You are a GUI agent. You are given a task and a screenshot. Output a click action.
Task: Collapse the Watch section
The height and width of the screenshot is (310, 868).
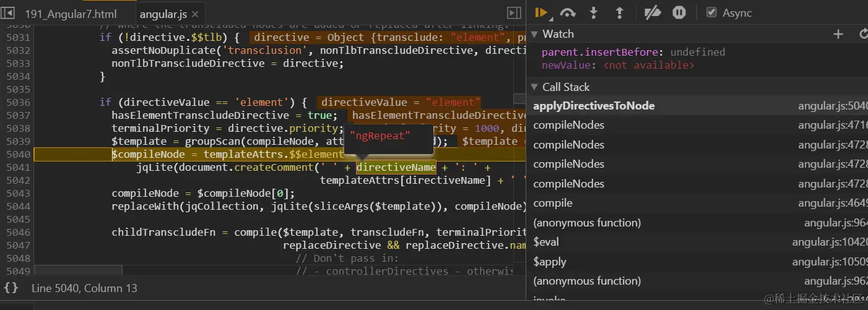(x=534, y=34)
